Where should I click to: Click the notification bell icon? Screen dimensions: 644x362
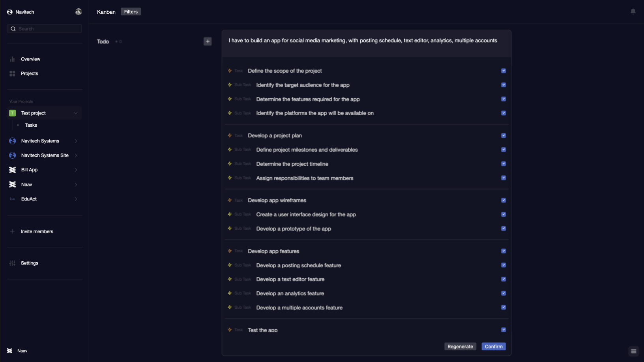coord(633,11)
